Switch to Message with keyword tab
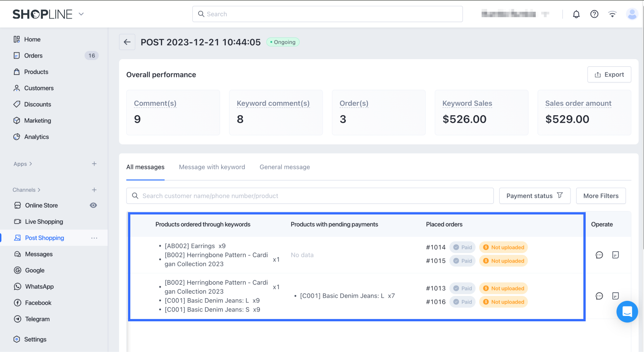The width and height of the screenshot is (644, 352). pos(212,167)
